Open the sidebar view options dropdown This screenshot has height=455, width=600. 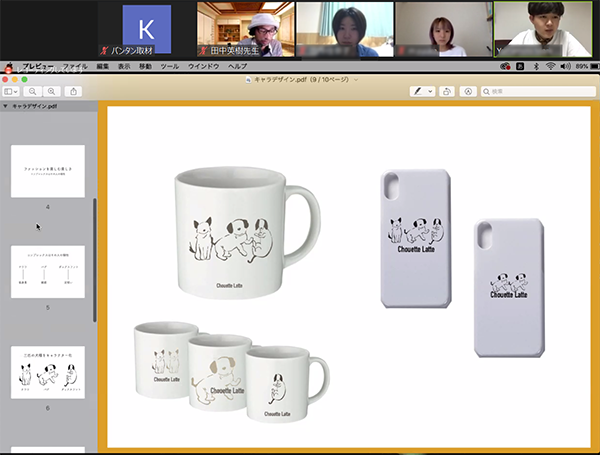12,91
